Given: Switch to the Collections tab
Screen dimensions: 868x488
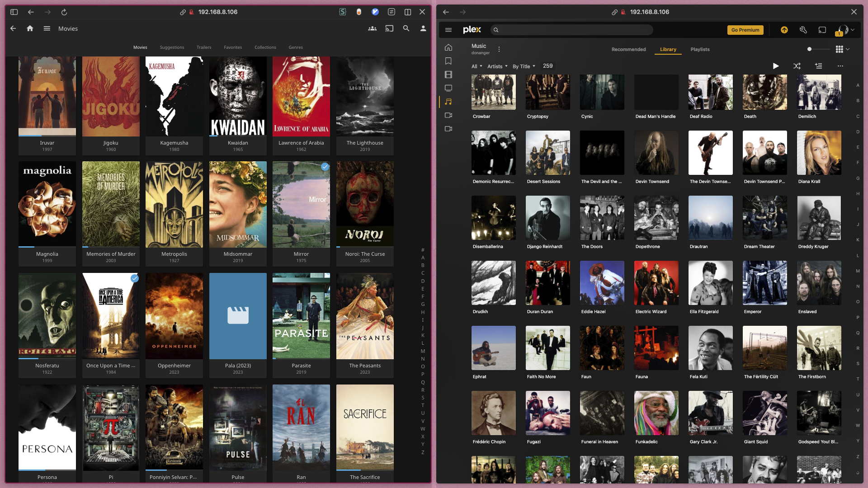Looking at the screenshot, I should click(x=265, y=47).
